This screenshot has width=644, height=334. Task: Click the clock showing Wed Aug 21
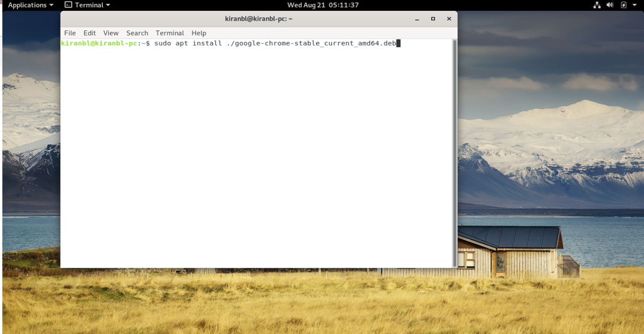pos(322,5)
